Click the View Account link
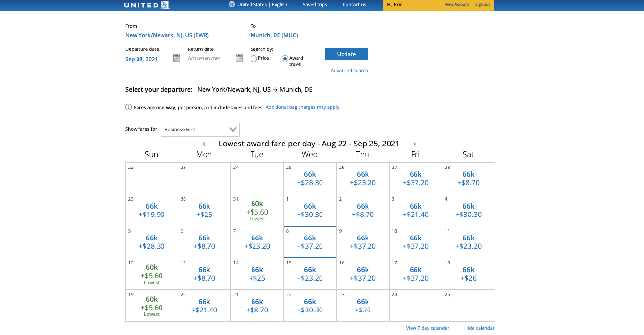This screenshot has height=335, width=644. 457,5
